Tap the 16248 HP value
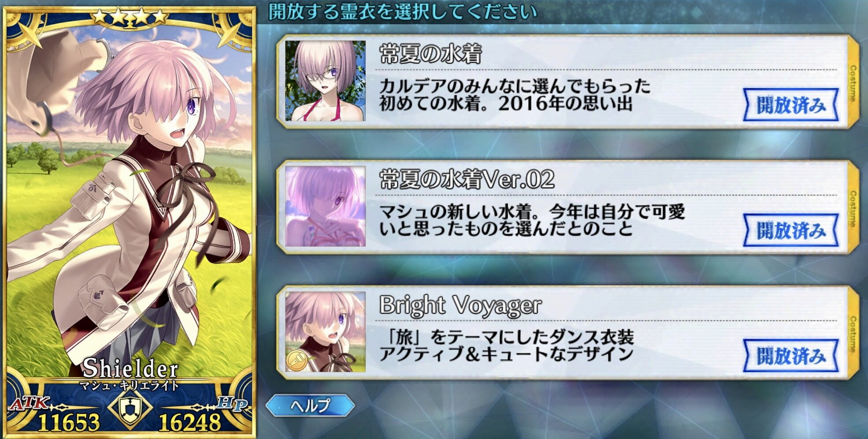This screenshot has height=439, width=868. [x=190, y=422]
